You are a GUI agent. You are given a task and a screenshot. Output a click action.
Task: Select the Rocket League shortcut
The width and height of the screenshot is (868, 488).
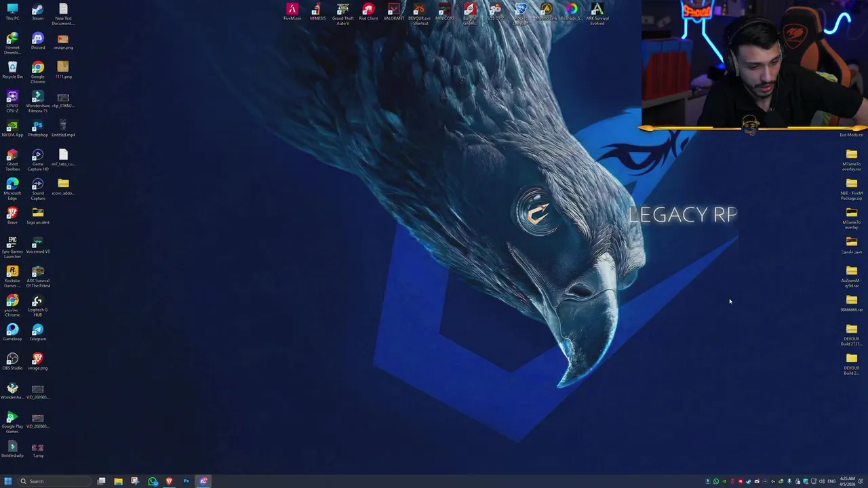(521, 14)
